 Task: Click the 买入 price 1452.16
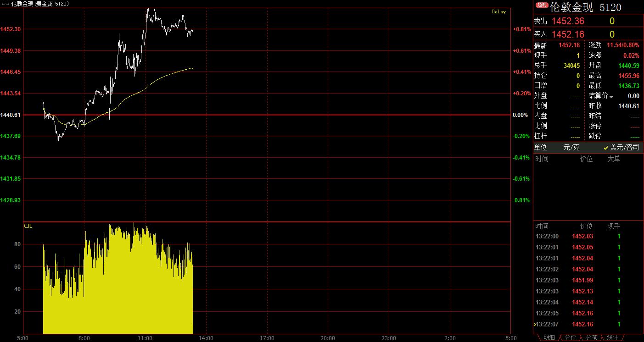[x=567, y=34]
